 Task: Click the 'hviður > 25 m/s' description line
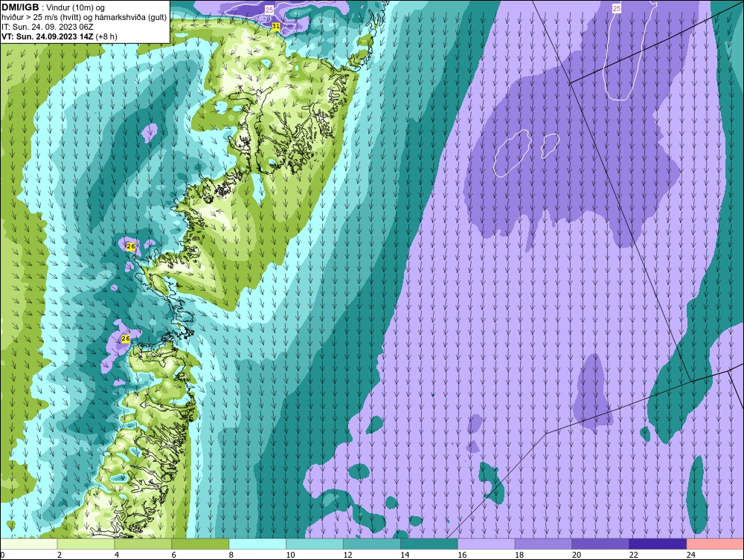click(84, 18)
